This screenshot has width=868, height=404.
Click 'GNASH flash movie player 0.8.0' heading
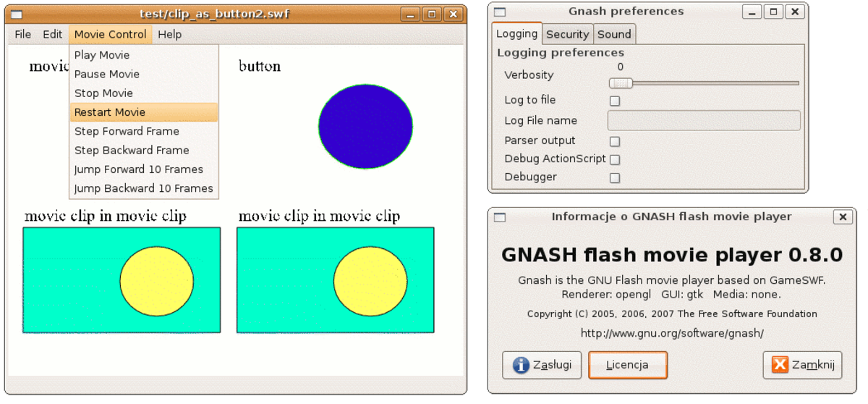(x=672, y=255)
